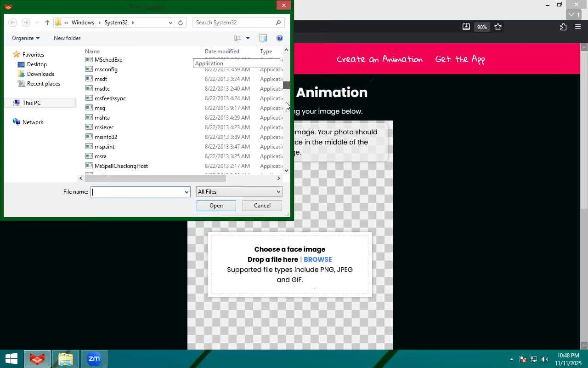588x368 pixels.
Task: Open the Organize menu
Action: pos(26,38)
